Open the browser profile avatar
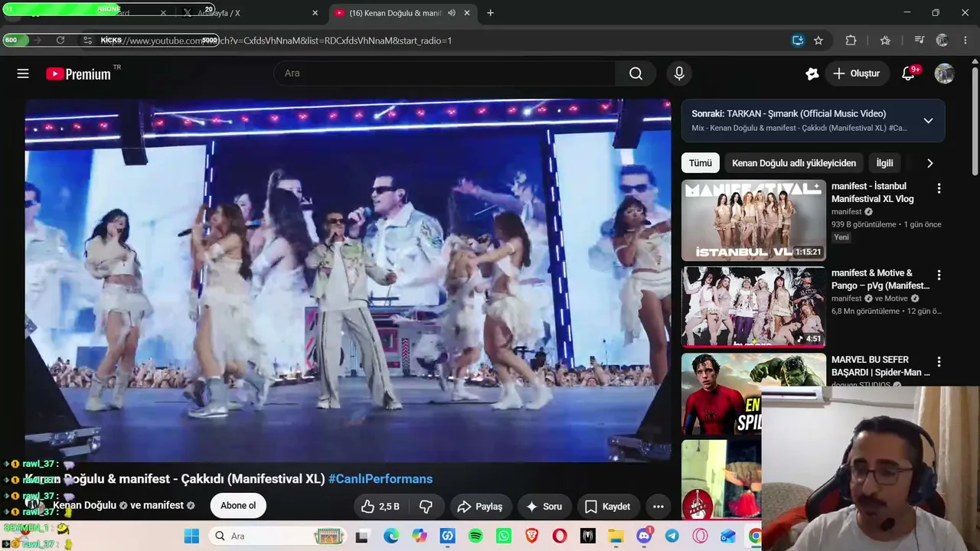980x551 pixels. [x=942, y=41]
